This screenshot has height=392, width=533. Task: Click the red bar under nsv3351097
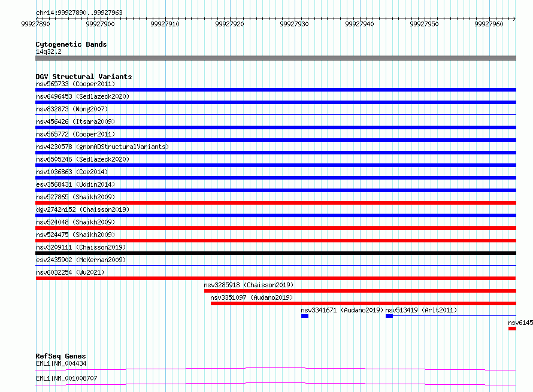364,303
